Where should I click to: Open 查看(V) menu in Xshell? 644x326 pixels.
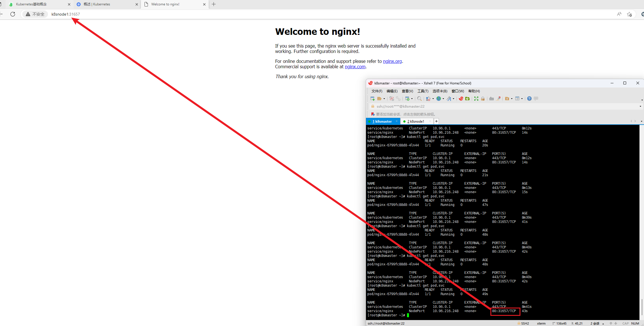(407, 91)
